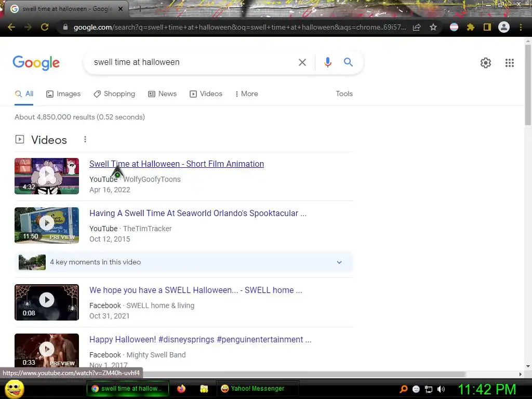Open Swell Time at Halloween Short Film link
Viewport: 532px width, 399px height.
point(177,164)
